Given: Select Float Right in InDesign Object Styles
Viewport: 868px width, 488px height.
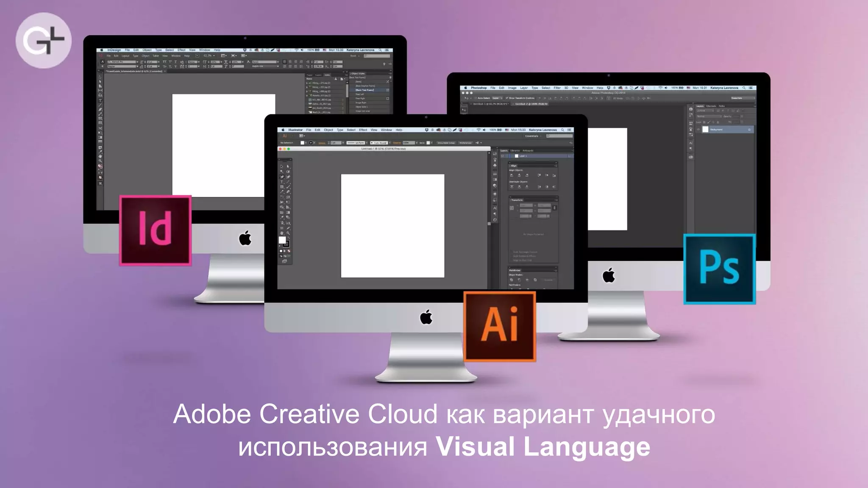Looking at the screenshot, I should (x=360, y=98).
